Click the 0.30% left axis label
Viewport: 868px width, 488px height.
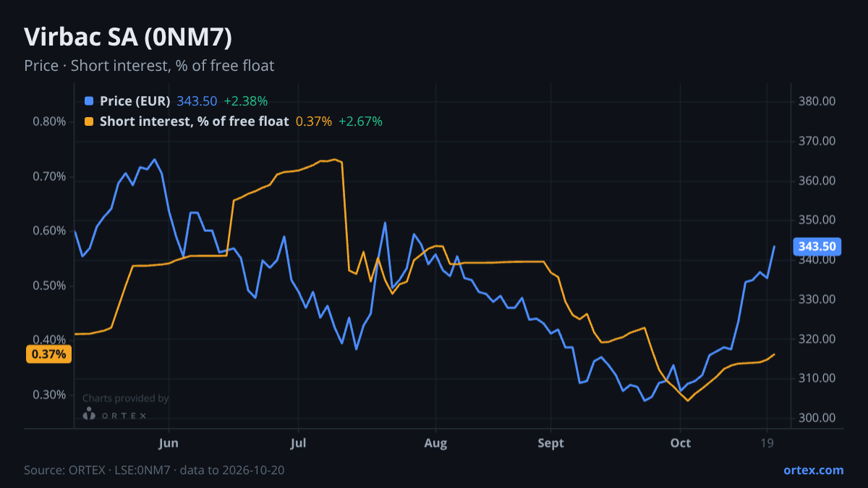tap(49, 395)
